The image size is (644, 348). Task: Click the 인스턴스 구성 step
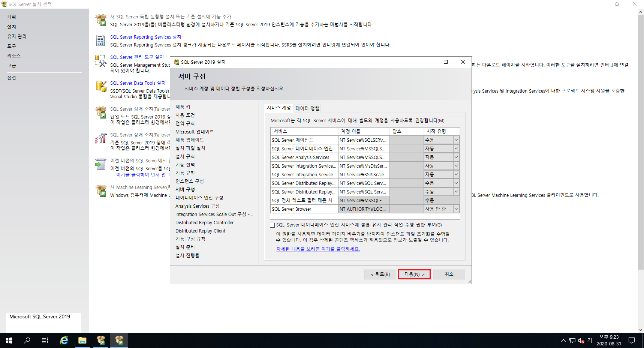(189, 181)
